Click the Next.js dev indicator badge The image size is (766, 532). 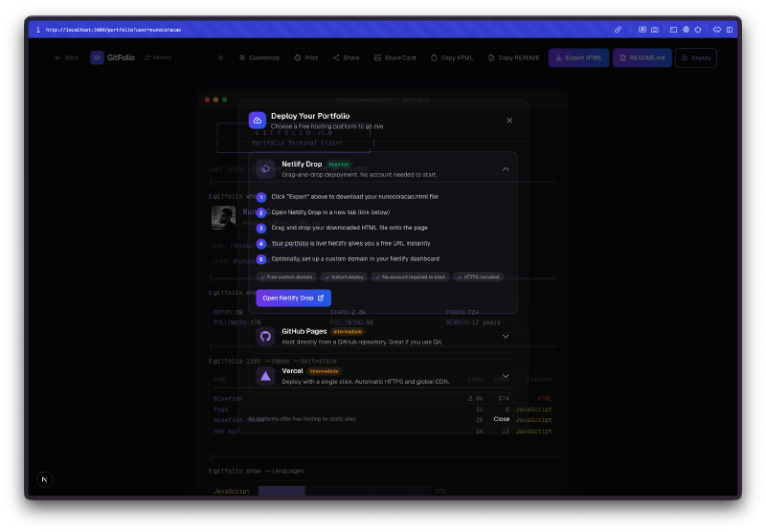point(44,478)
